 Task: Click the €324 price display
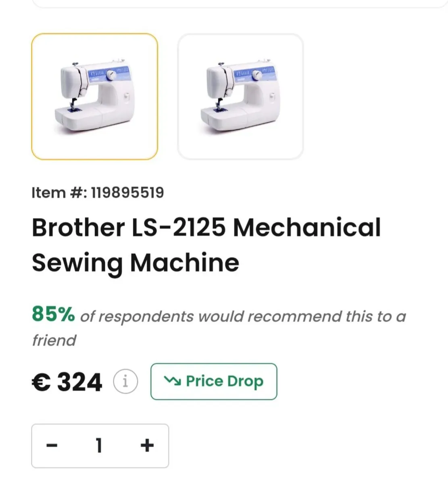pyautogui.click(x=67, y=381)
